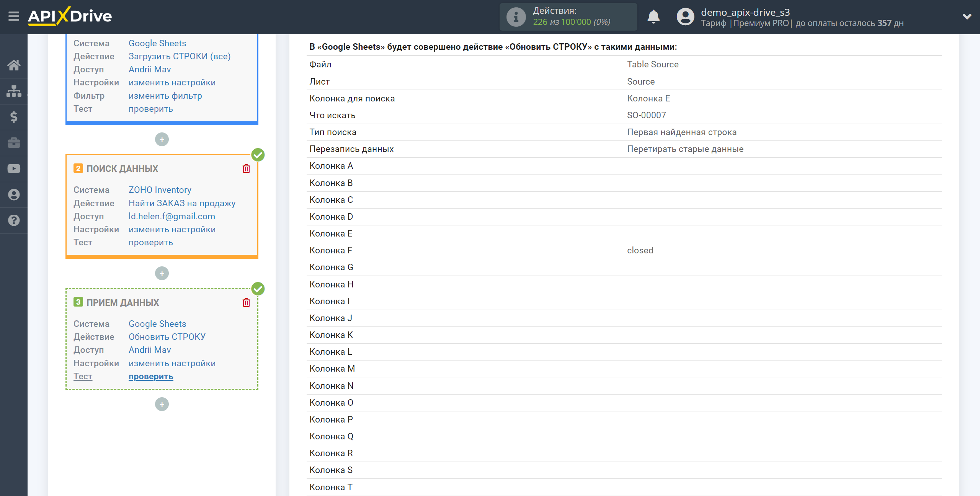Image resolution: width=980 pixels, height=496 pixels.
Task: Add step after the first source block
Action: (162, 139)
